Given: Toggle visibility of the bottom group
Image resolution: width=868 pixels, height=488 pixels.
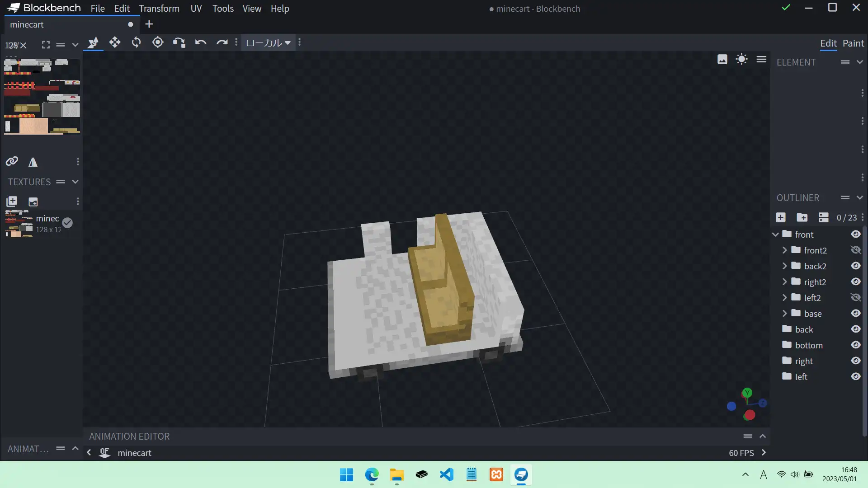Looking at the screenshot, I should pos(855,345).
